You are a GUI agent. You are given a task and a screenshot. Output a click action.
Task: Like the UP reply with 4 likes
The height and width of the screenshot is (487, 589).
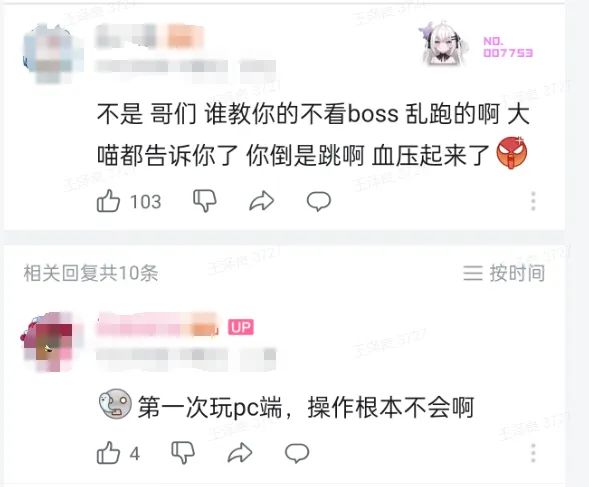108,453
